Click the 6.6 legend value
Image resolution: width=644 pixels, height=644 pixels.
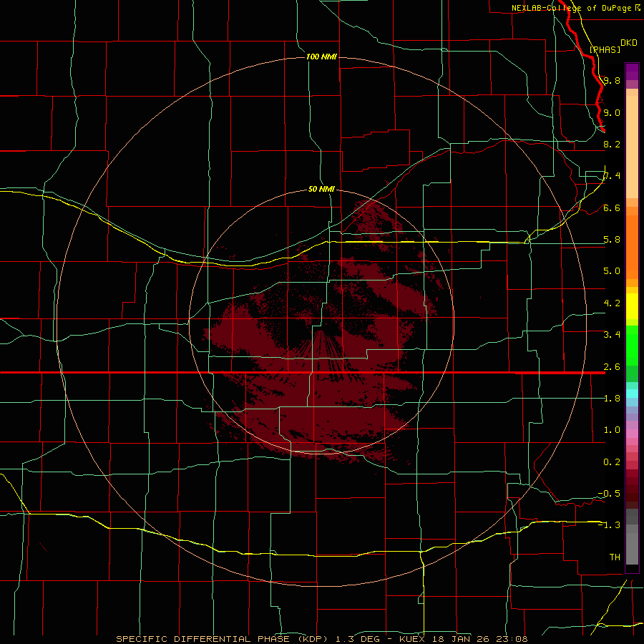coord(612,208)
